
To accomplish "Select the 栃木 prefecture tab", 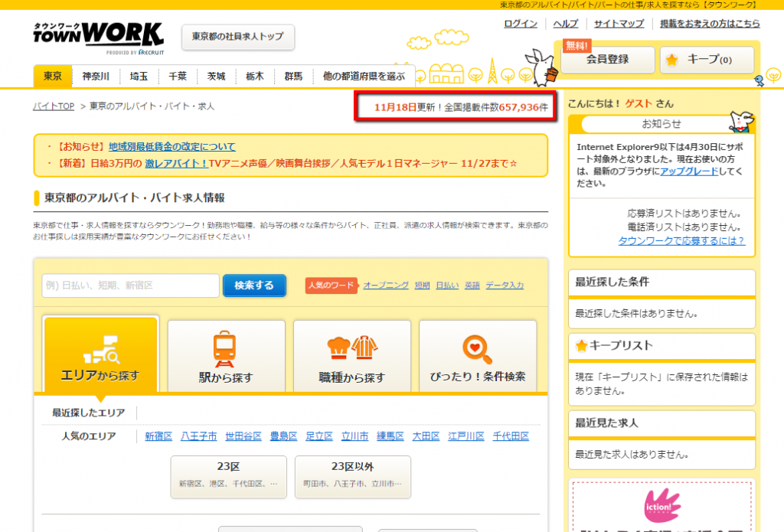I will coord(254,76).
